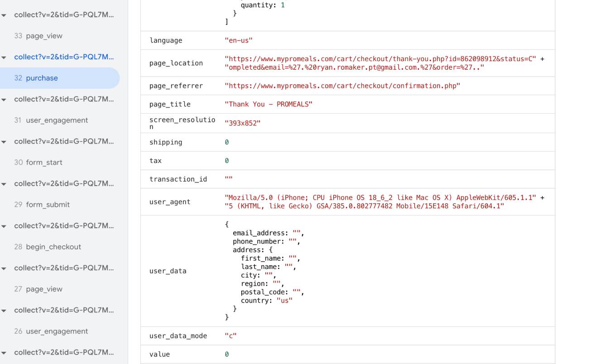
Task: Click the page_referrer parameter name
Action: click(x=176, y=86)
